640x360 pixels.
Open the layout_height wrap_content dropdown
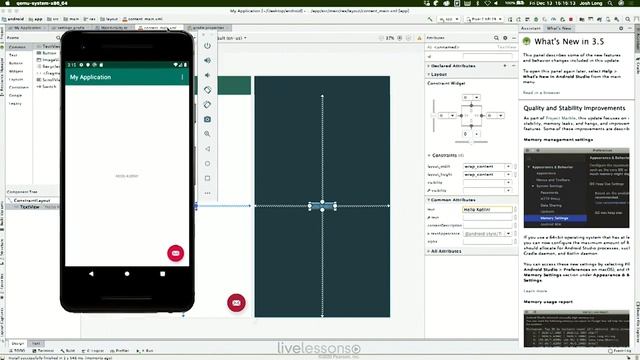(508, 175)
